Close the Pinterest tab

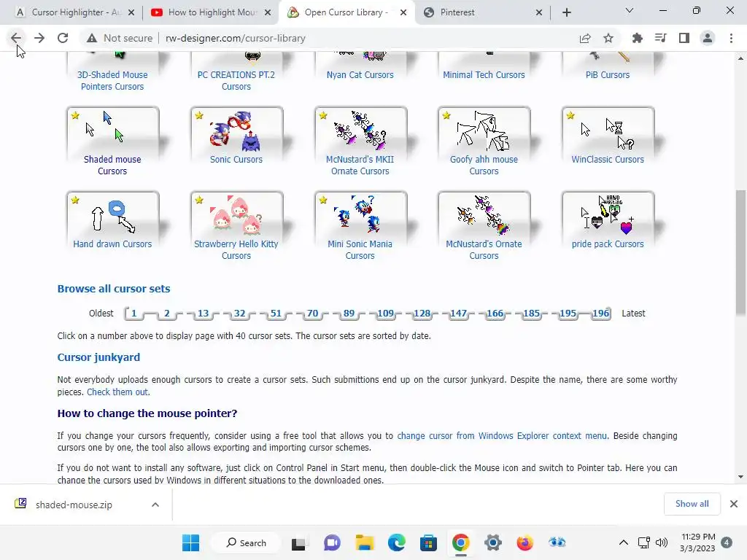(539, 12)
